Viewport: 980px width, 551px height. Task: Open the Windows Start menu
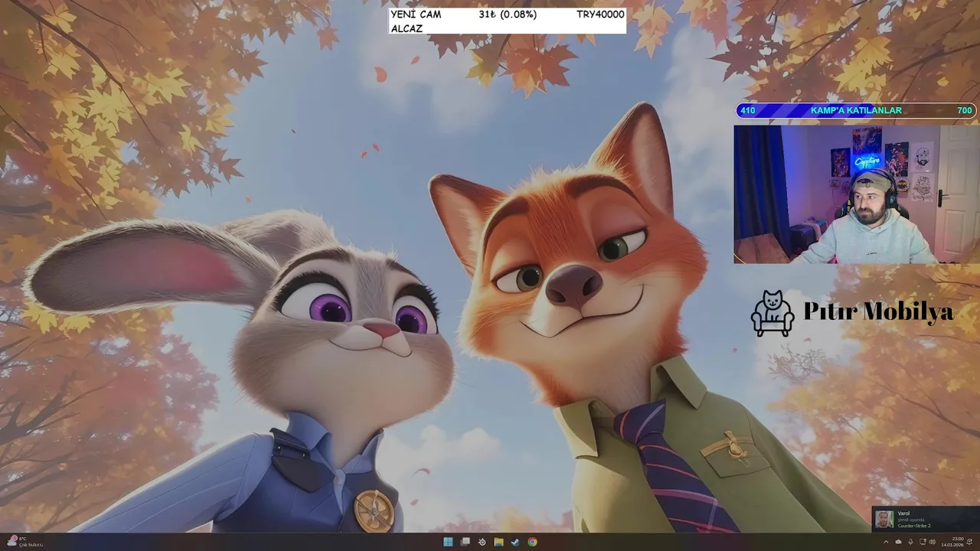(448, 542)
